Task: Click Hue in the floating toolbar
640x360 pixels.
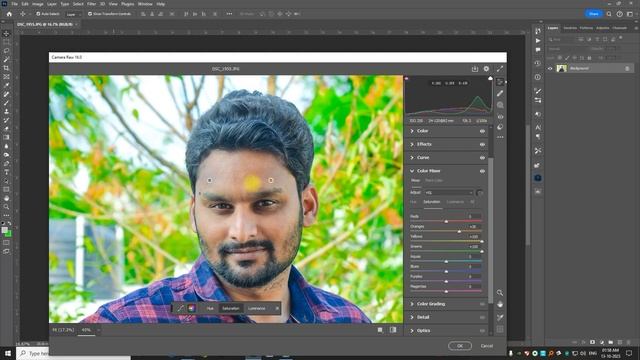Action: [x=210, y=309]
